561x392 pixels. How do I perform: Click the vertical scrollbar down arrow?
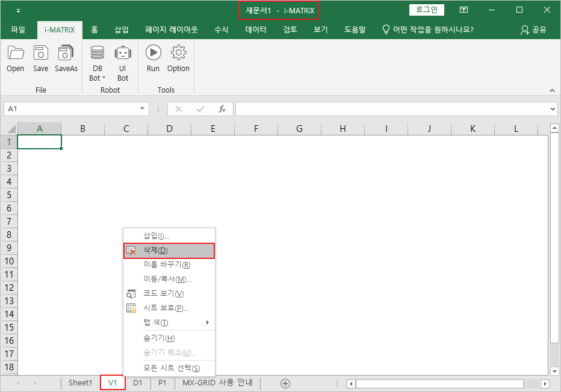pos(554,372)
